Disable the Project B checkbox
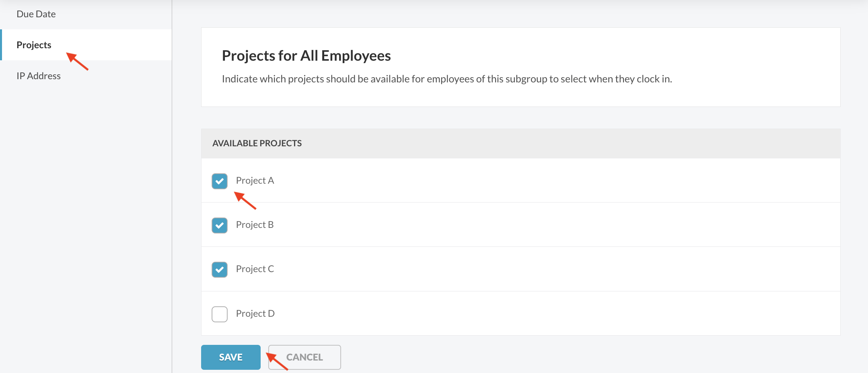The image size is (868, 373). 220,225
